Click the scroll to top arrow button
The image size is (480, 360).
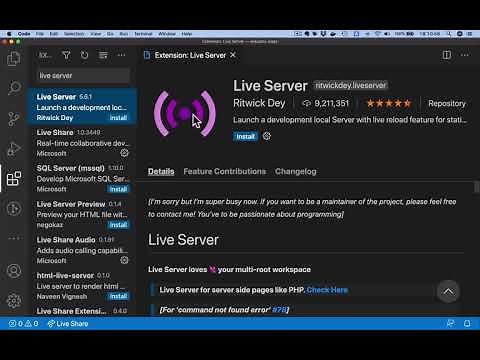pyautogui.click(x=448, y=291)
